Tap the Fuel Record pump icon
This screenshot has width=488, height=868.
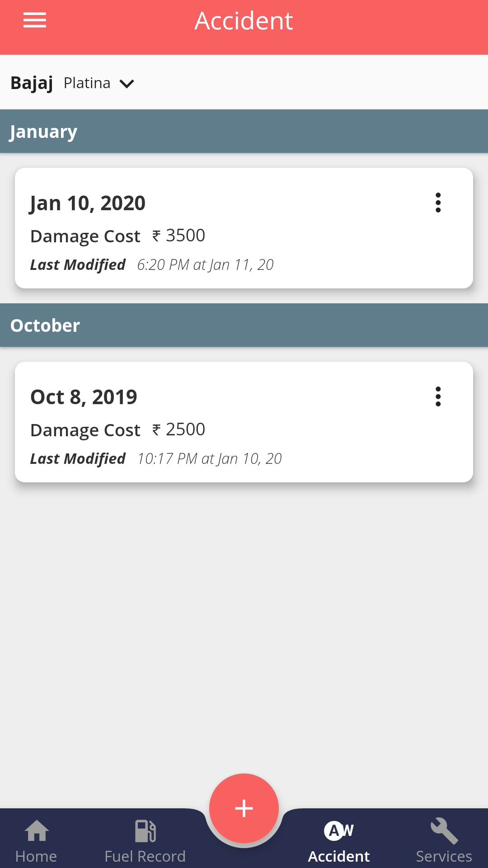pyautogui.click(x=145, y=831)
